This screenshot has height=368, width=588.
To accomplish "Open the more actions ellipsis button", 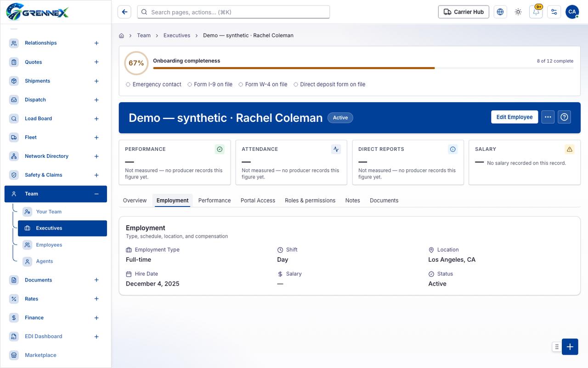I will pos(548,117).
